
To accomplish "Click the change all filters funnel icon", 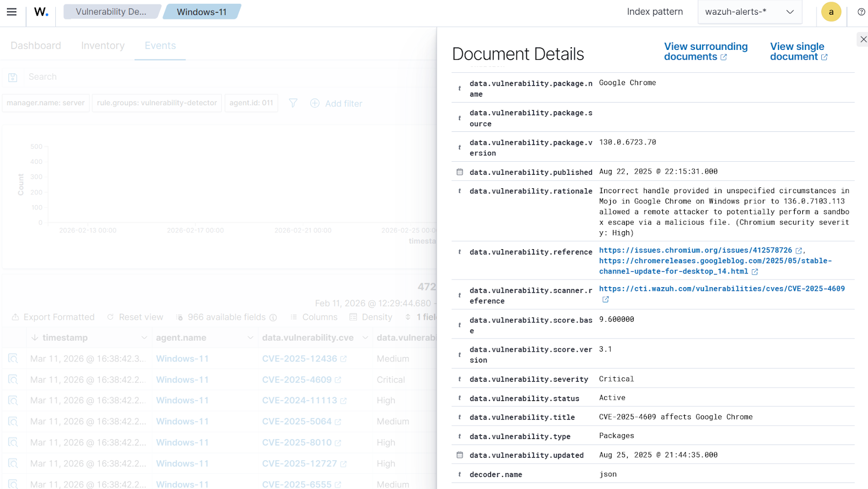I will 293,103.
